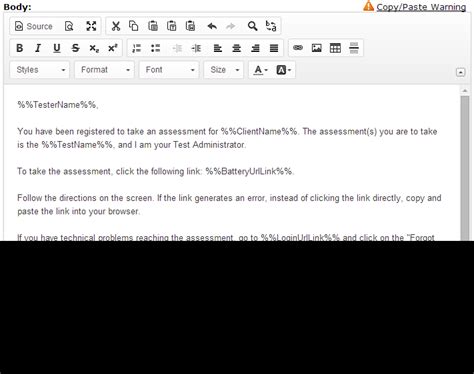Open the text color picker
The height and width of the screenshot is (374, 474).
coord(261,70)
